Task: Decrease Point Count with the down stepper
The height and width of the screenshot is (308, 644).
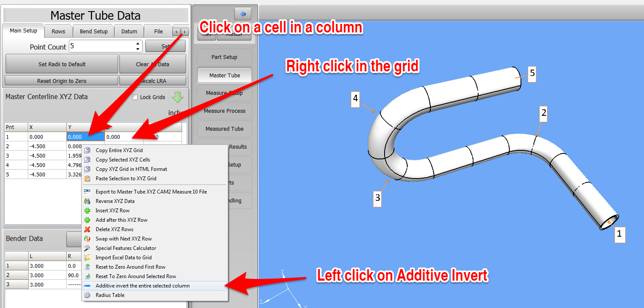Action: coord(138,49)
